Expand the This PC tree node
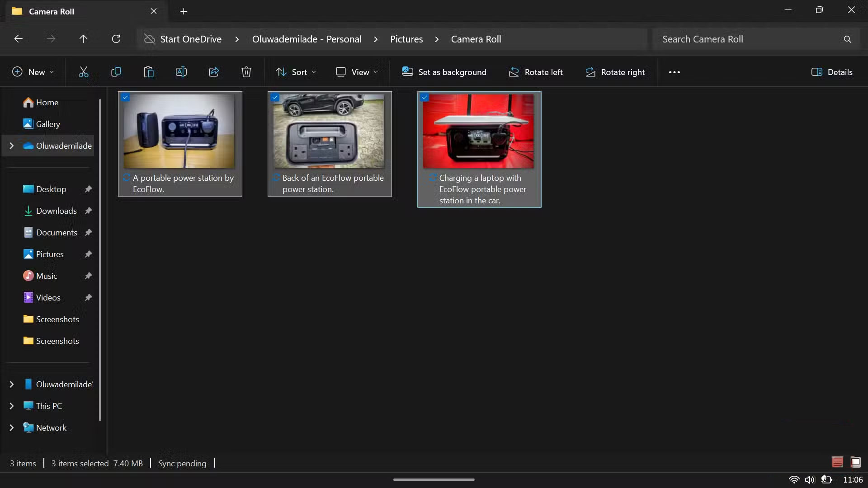The height and width of the screenshot is (488, 868). [12, 406]
